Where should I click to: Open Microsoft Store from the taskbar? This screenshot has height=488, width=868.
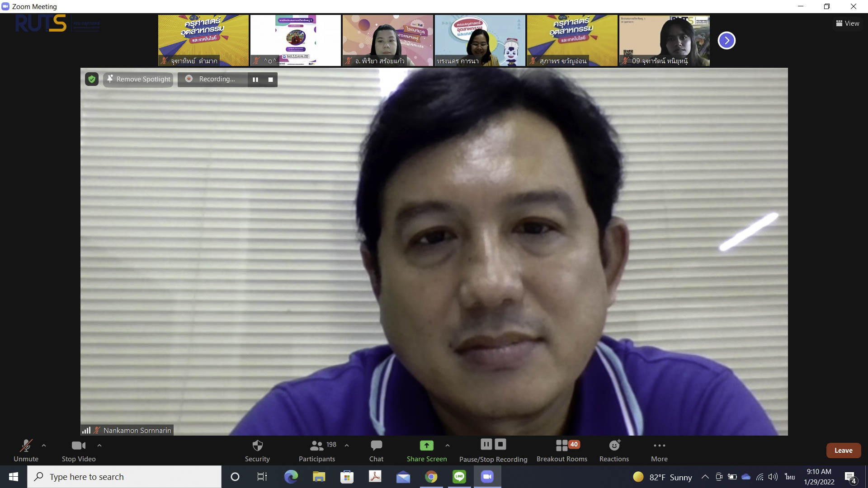click(x=347, y=477)
